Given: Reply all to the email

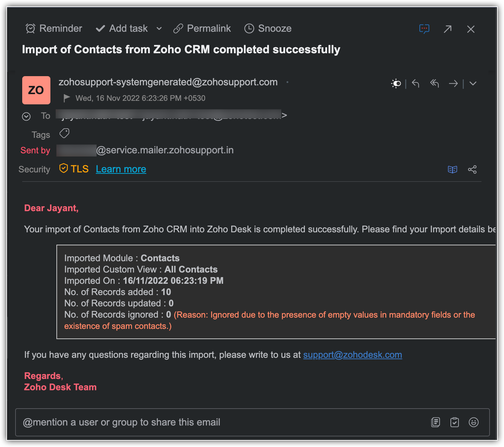Looking at the screenshot, I should (435, 84).
